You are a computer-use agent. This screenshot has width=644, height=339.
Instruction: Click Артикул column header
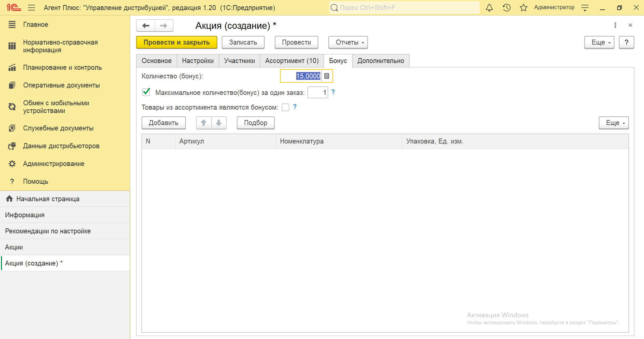pos(225,141)
